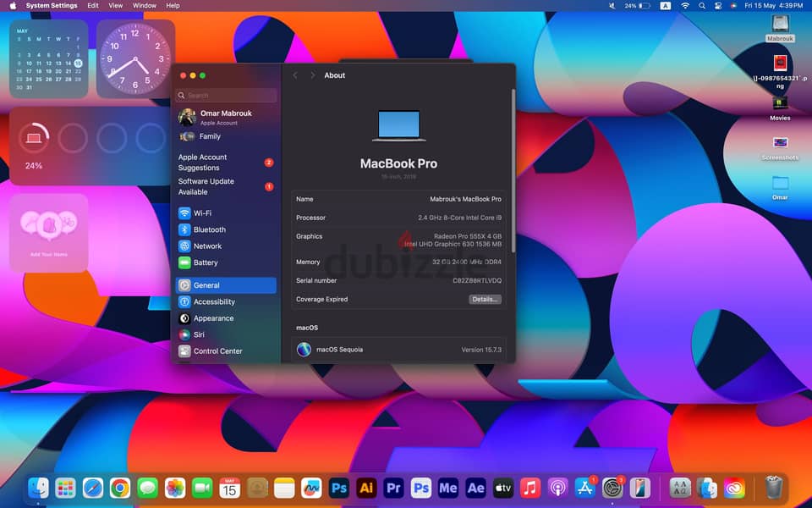Viewport: 812px width, 508px height.
Task: Open Omar Mabrouk Apple Account
Action: pyautogui.click(x=227, y=118)
